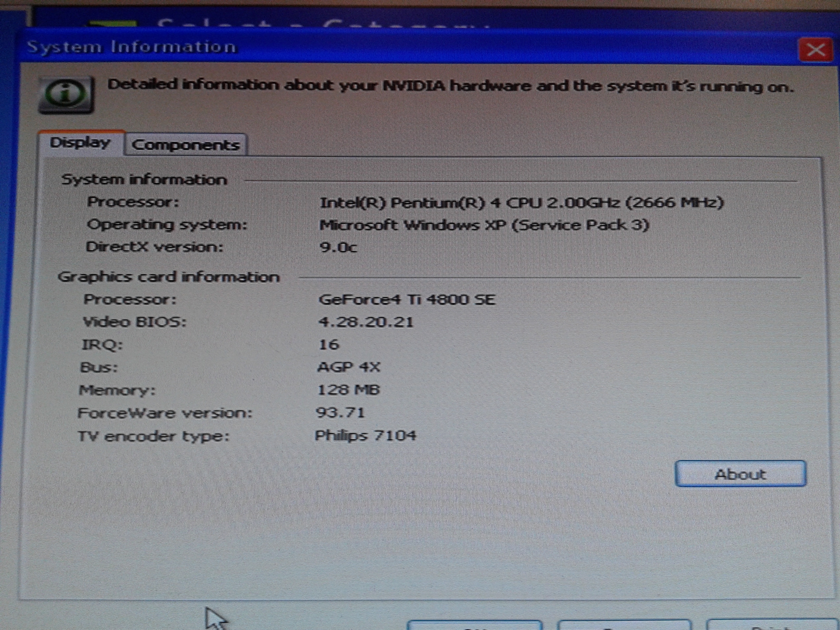
Task: Close the System Information dialog
Action: tap(816, 49)
